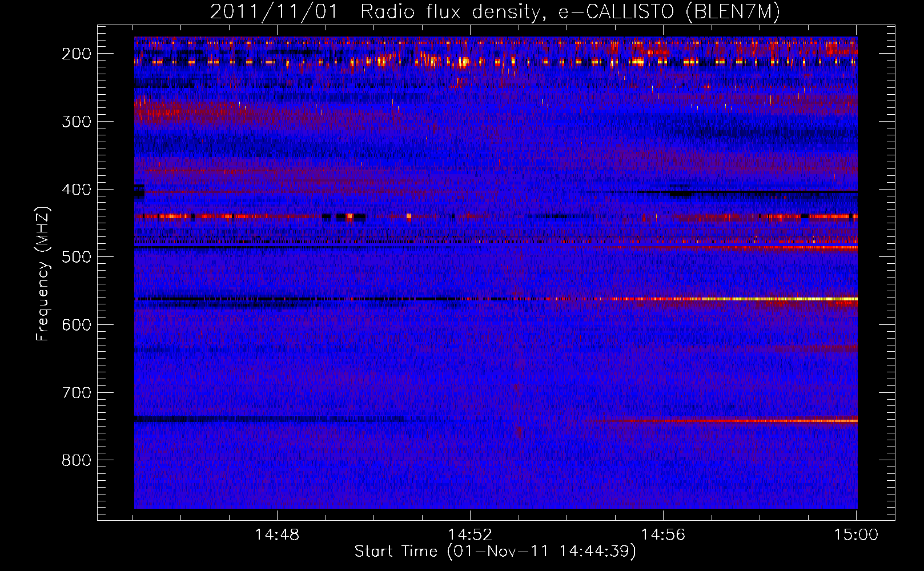Click the 14:52 time tick label
This screenshot has height=571, width=924.
(470, 535)
